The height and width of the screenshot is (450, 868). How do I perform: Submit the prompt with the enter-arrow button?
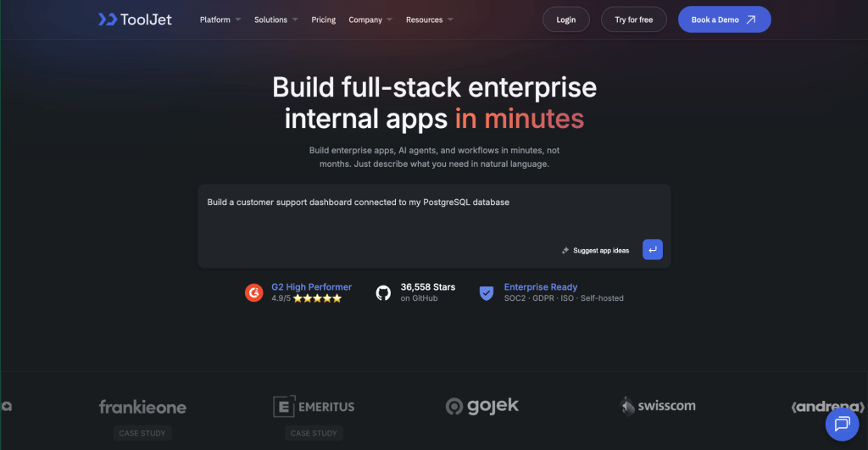click(x=652, y=250)
